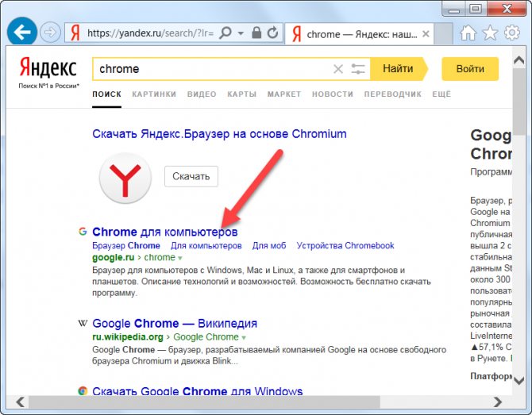The height and width of the screenshot is (415, 532).
Task: Click the Yandex Browser round logo
Action: pos(125,178)
